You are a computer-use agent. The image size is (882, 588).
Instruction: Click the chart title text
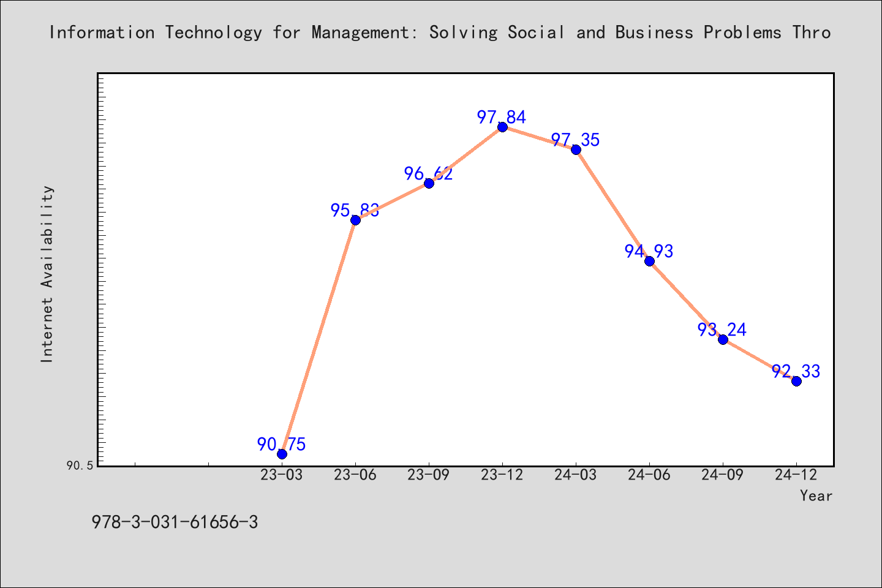pos(440,32)
